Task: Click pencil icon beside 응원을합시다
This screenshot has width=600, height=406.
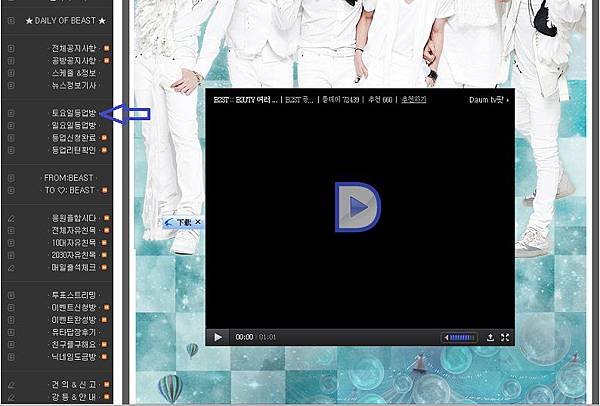Action: coord(11,218)
